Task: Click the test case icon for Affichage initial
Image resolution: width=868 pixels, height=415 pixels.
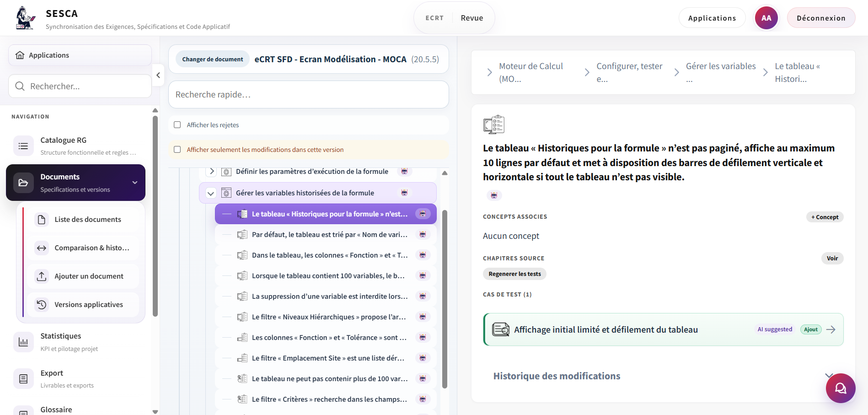Action: tap(501, 329)
